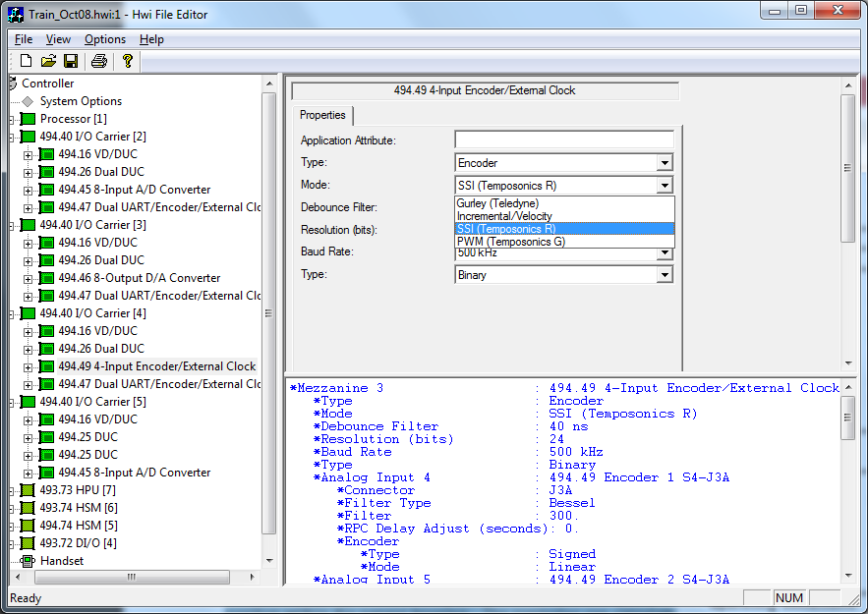Click the Save toolbar icon

tap(71, 61)
